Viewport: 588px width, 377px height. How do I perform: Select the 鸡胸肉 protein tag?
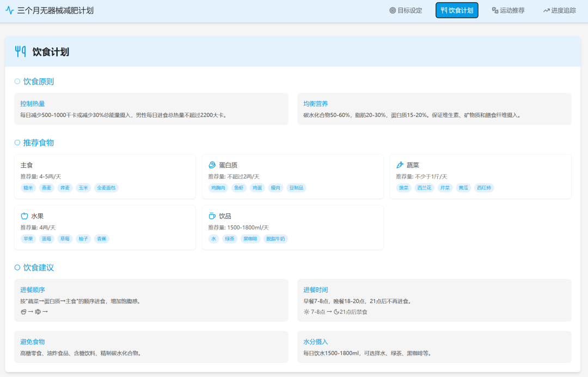click(218, 188)
